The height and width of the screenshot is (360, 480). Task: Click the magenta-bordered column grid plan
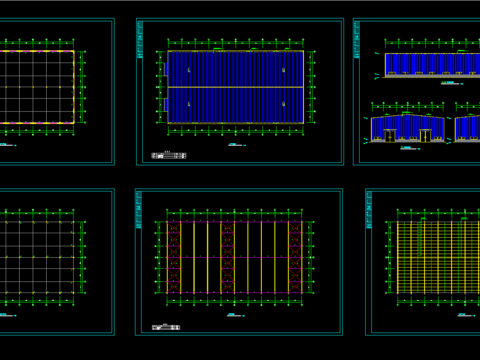click(x=37, y=87)
